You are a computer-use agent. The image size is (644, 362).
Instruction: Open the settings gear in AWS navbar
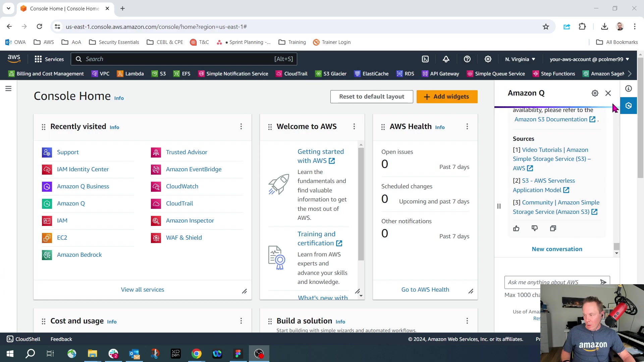tap(488, 59)
